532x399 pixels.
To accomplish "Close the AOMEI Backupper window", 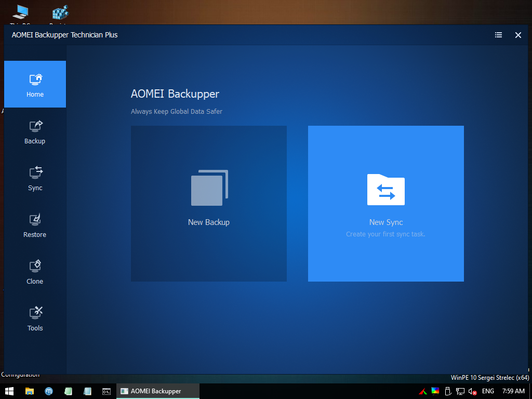I will click(518, 35).
